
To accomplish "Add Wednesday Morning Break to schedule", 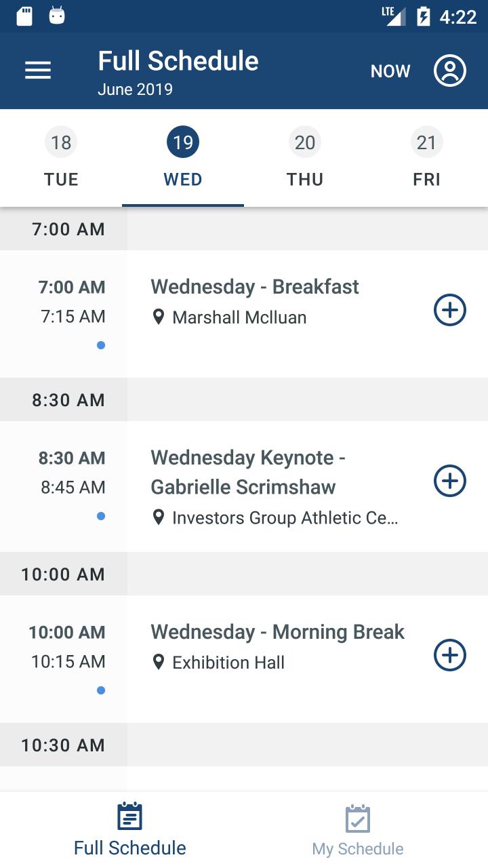I will 450,655.
